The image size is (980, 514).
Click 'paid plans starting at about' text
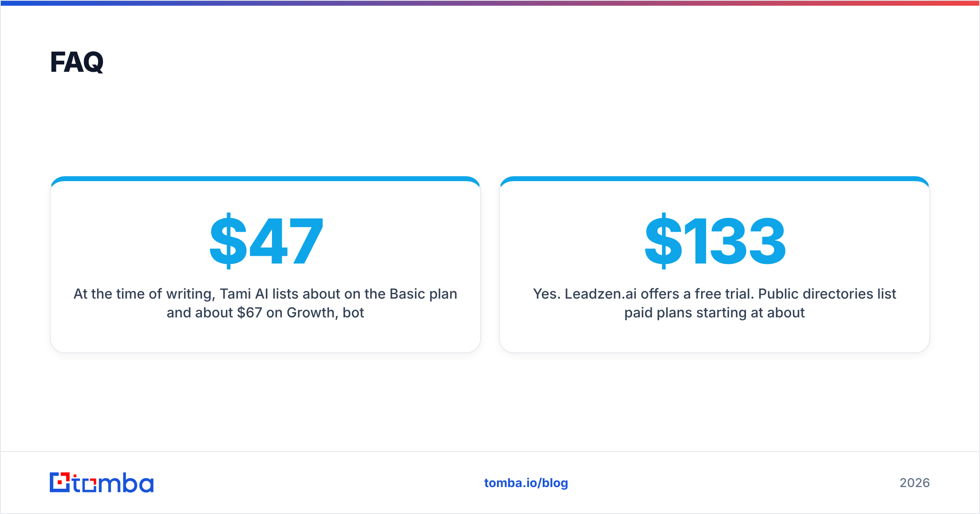click(715, 312)
